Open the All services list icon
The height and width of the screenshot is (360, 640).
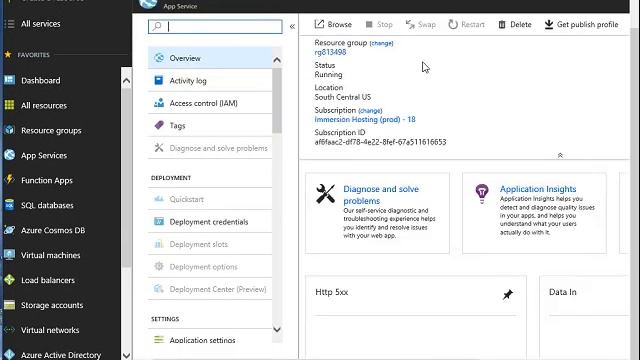click(x=9, y=24)
